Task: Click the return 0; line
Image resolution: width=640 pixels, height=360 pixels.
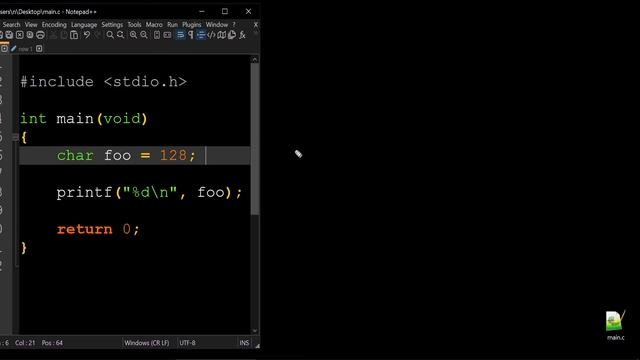Action: 98,229
